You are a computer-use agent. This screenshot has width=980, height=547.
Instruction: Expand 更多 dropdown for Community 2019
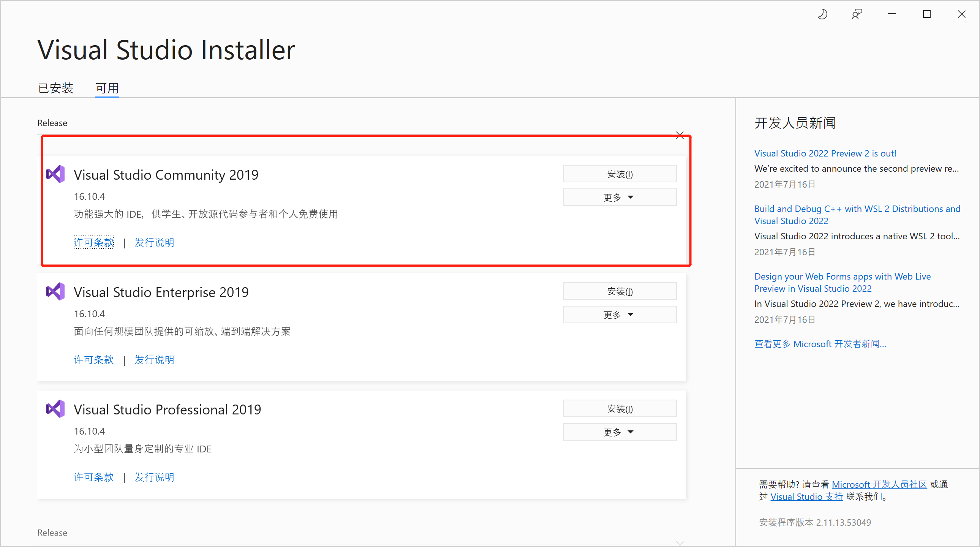620,197
